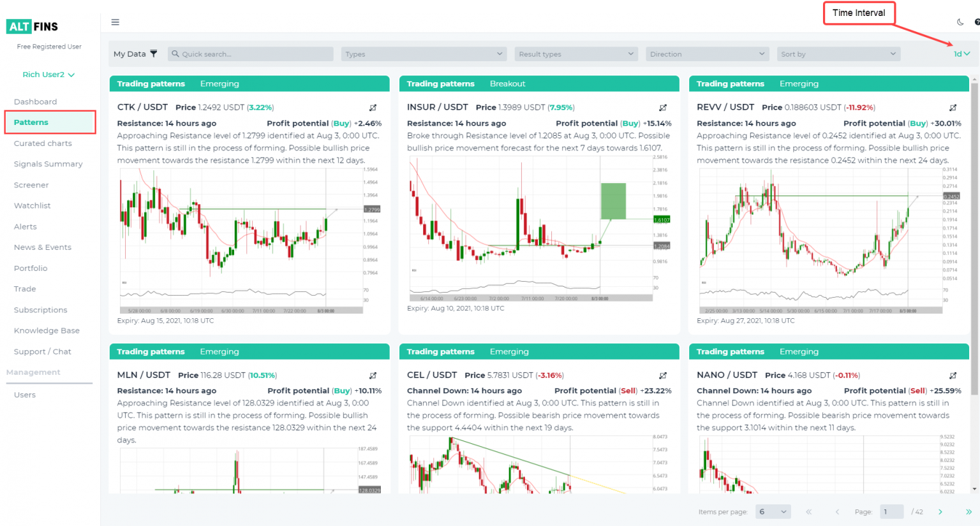Click the expand chart icon on CTK/USDT card

[373, 107]
